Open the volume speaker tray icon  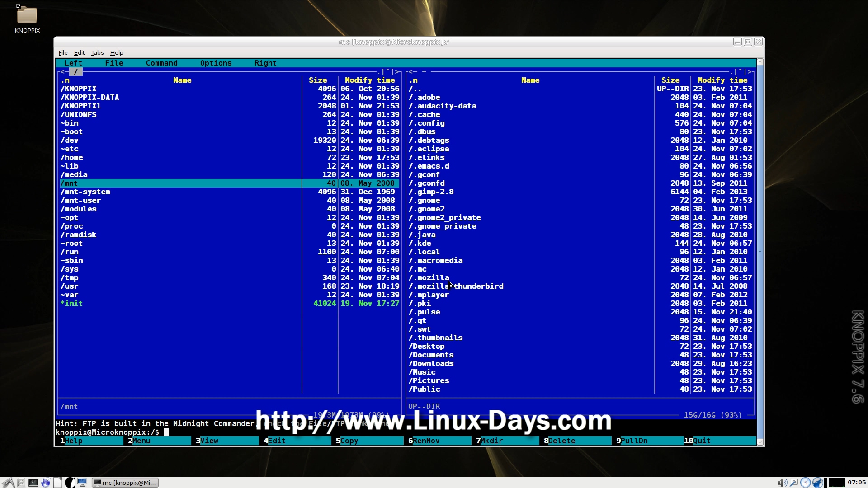[782, 483]
